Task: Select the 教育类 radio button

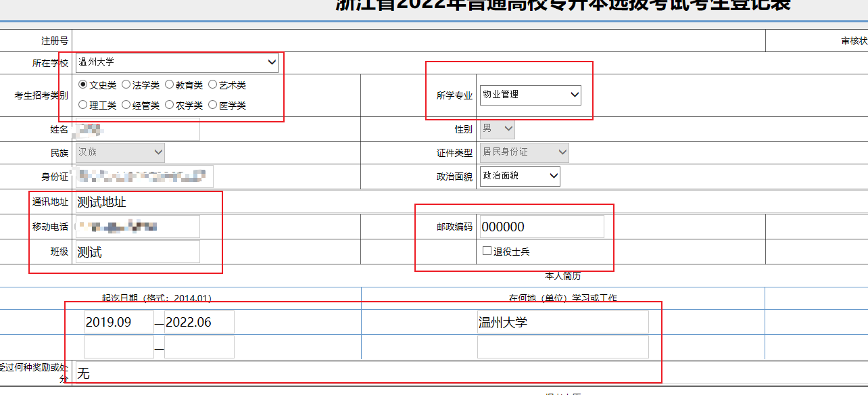Action: click(x=170, y=85)
